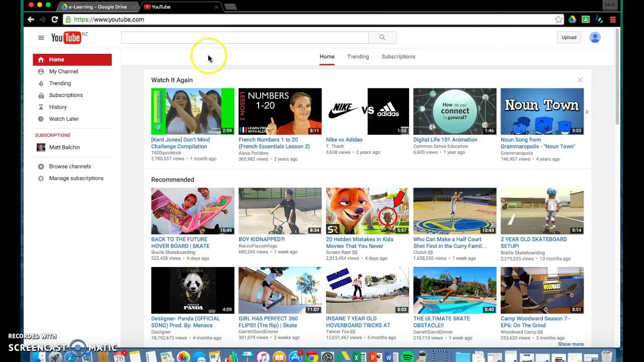Viewport: 644px width, 362px height.
Task: Select Home in the sidebar
Action: (x=72, y=60)
